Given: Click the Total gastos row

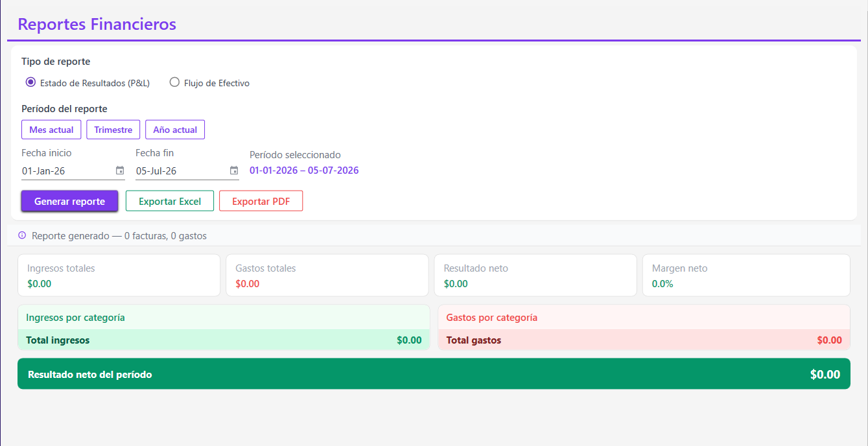Looking at the screenshot, I should (644, 340).
